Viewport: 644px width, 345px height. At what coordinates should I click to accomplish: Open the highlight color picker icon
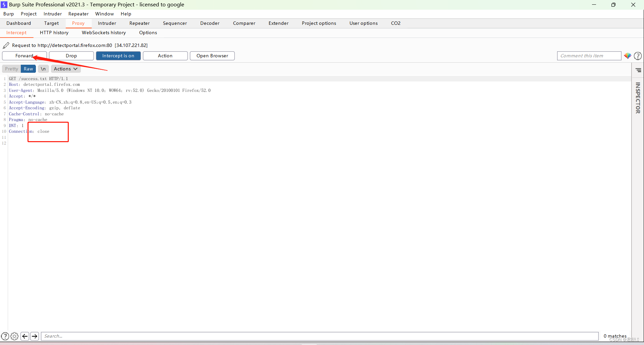point(628,56)
